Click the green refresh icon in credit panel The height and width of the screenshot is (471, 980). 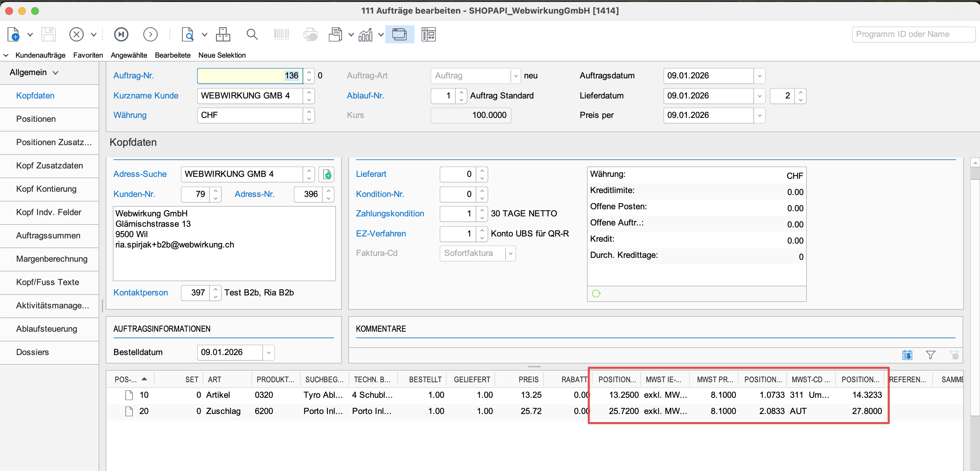click(x=596, y=293)
